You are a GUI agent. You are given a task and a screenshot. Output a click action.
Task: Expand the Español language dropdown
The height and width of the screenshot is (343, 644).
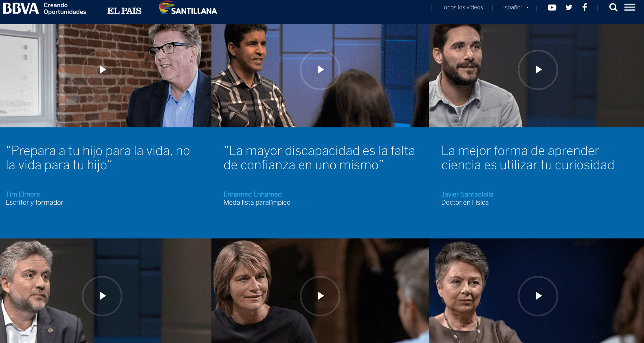[x=515, y=7]
